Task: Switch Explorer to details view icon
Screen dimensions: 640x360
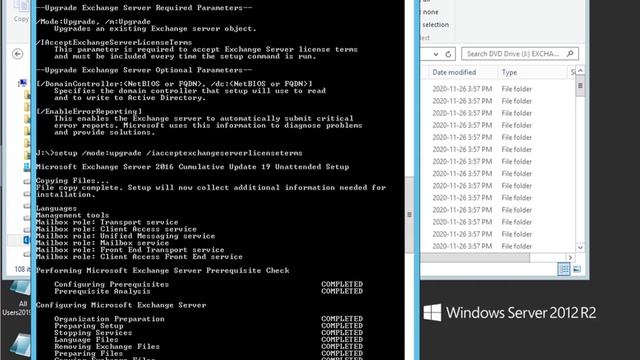Action: coord(564,269)
